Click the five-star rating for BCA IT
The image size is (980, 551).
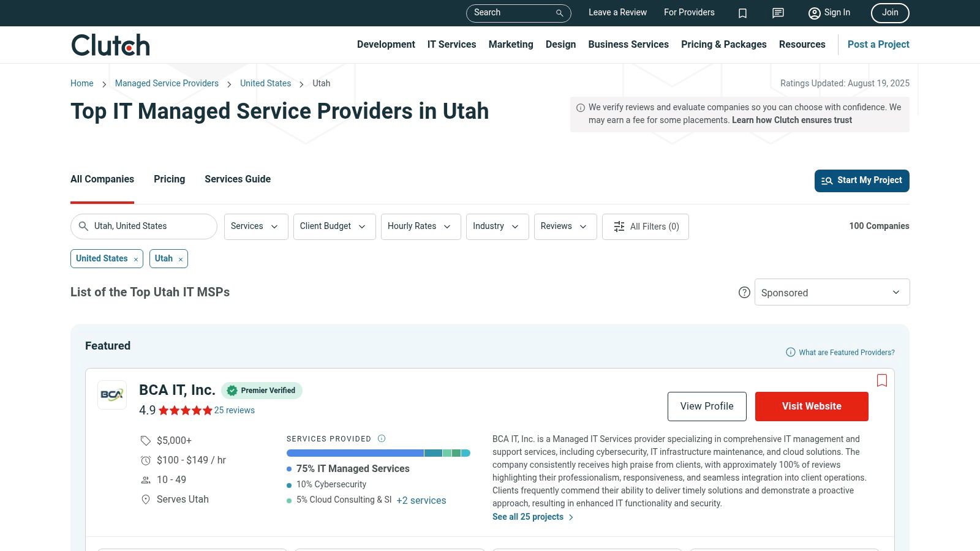(186, 411)
